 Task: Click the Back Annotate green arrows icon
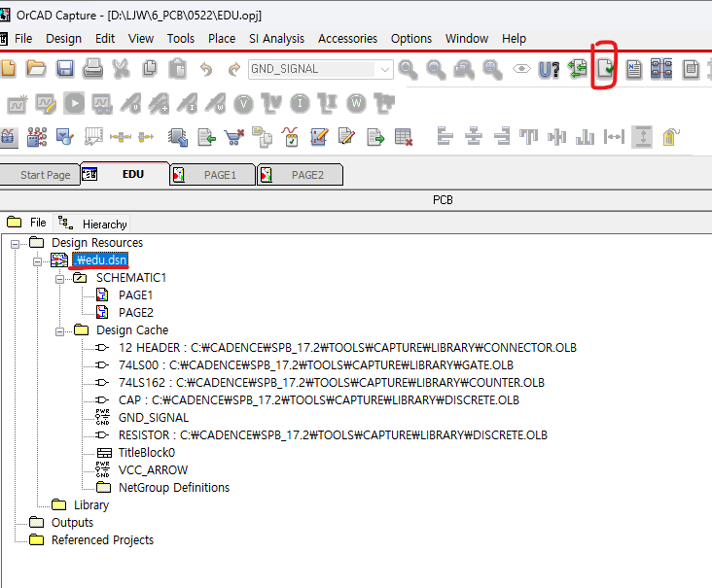click(x=578, y=69)
